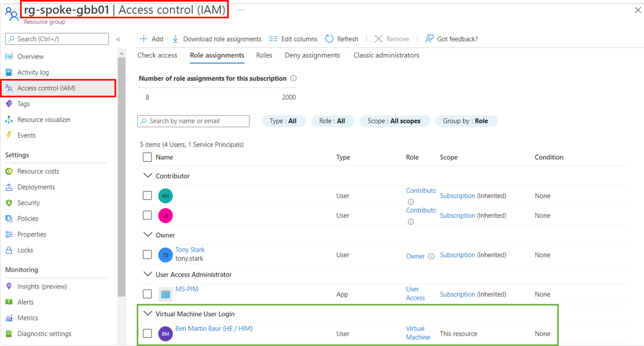This screenshot has height=346, width=644.
Task: Collapse the Contributor role group
Action: tap(148, 176)
